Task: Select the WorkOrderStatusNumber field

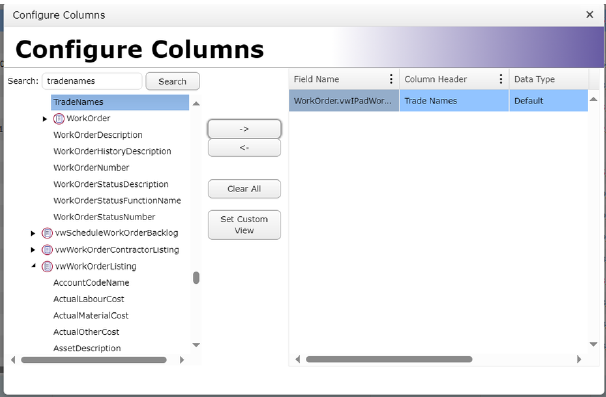Action: point(104,217)
